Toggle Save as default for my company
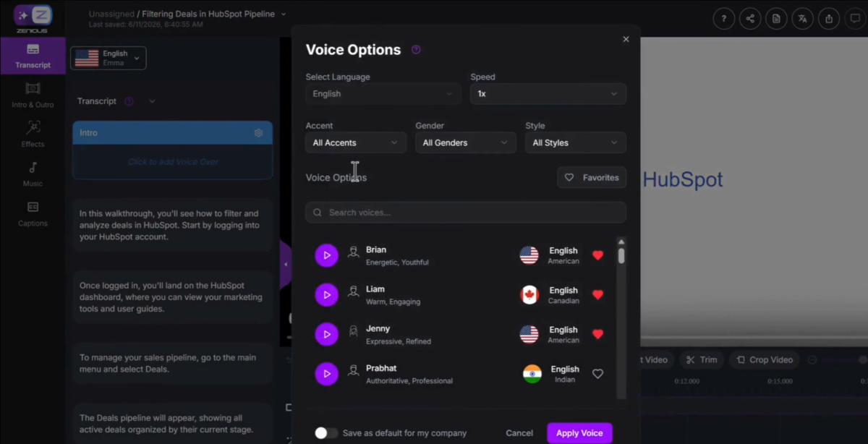The height and width of the screenshot is (444, 868). 326,433
